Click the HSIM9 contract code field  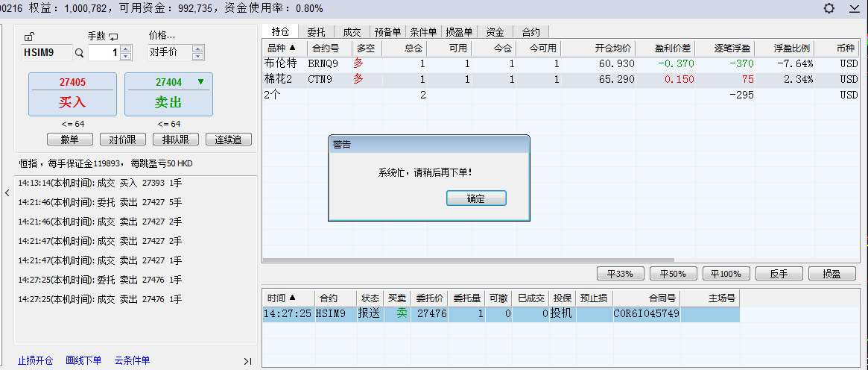[x=46, y=53]
